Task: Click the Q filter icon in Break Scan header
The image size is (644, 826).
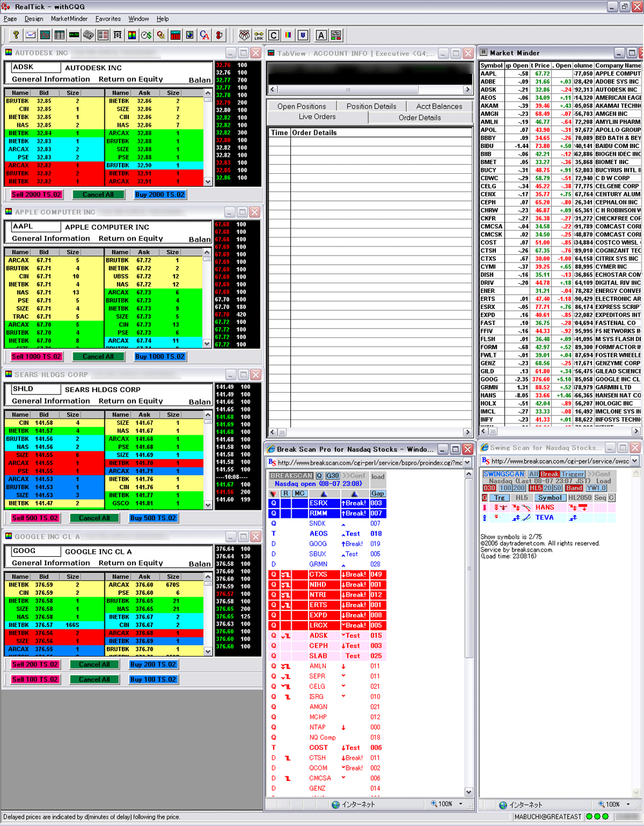Action: (319, 476)
